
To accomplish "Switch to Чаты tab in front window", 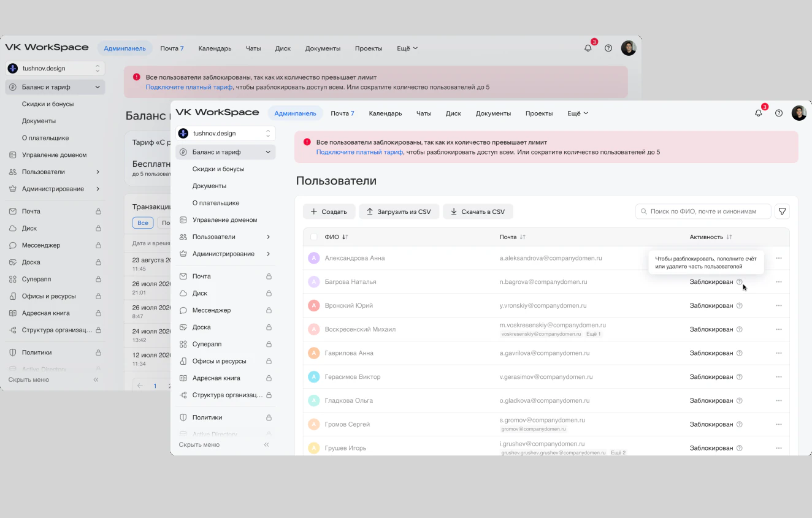I will click(424, 113).
